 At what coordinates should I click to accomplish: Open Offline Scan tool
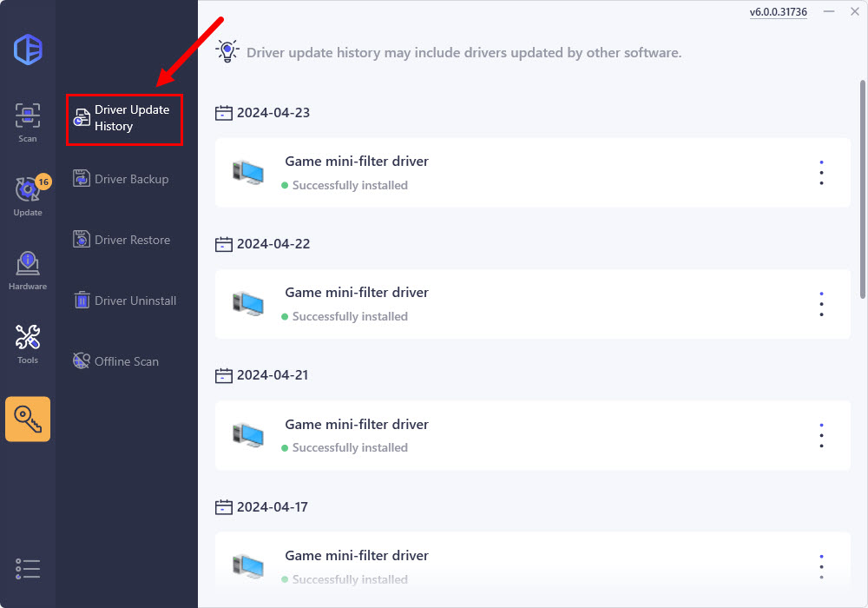click(115, 361)
